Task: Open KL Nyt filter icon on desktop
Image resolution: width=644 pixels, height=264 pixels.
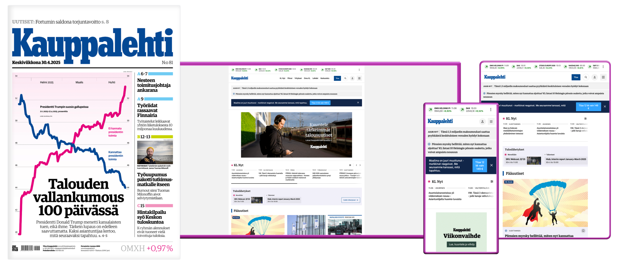Action: pos(350,165)
